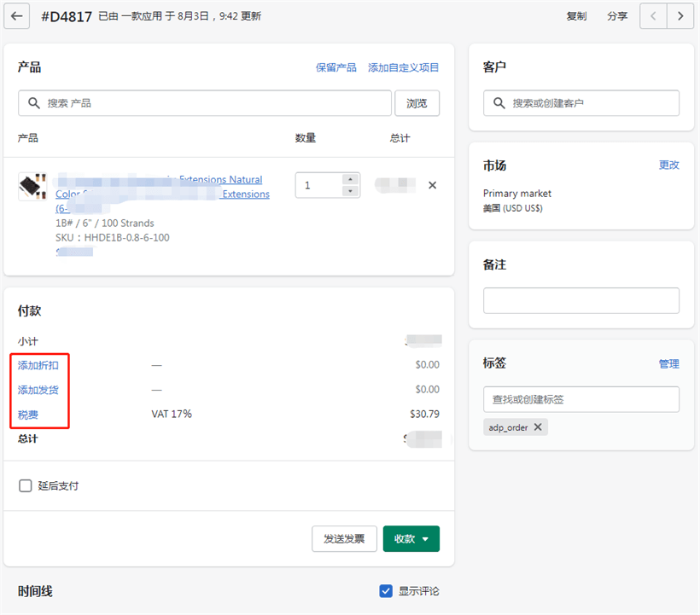The height and width of the screenshot is (615, 700).
Task: Expand the 收款 dropdown arrow
Action: point(425,539)
